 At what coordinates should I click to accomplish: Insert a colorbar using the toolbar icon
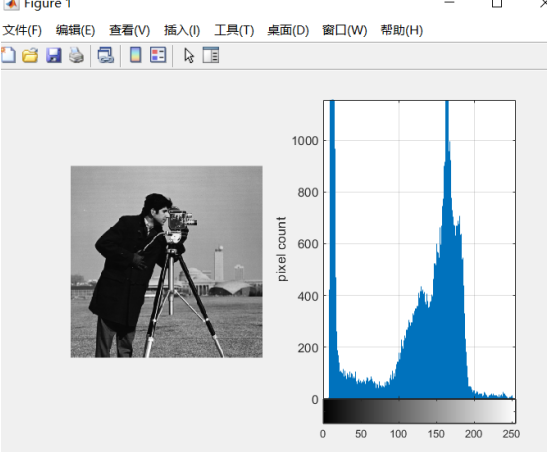coord(135,55)
